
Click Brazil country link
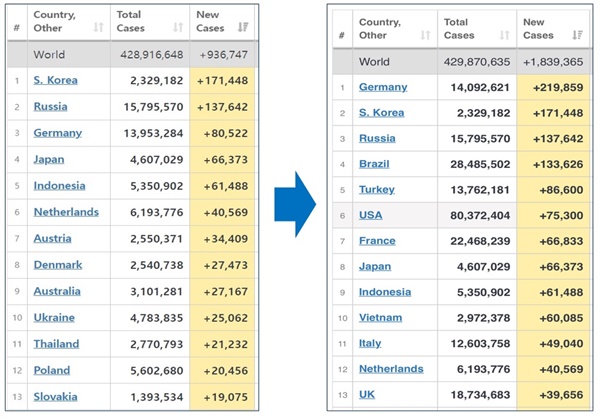coord(374,164)
